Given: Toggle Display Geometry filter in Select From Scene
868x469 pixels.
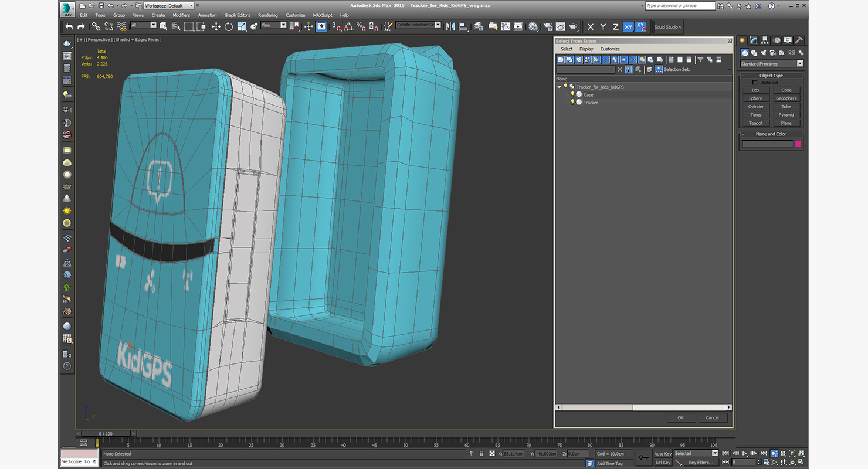Looking at the screenshot, I should [561, 59].
